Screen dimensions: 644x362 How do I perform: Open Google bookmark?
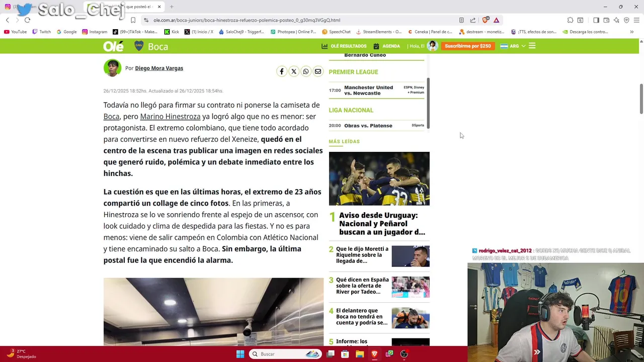(66, 32)
